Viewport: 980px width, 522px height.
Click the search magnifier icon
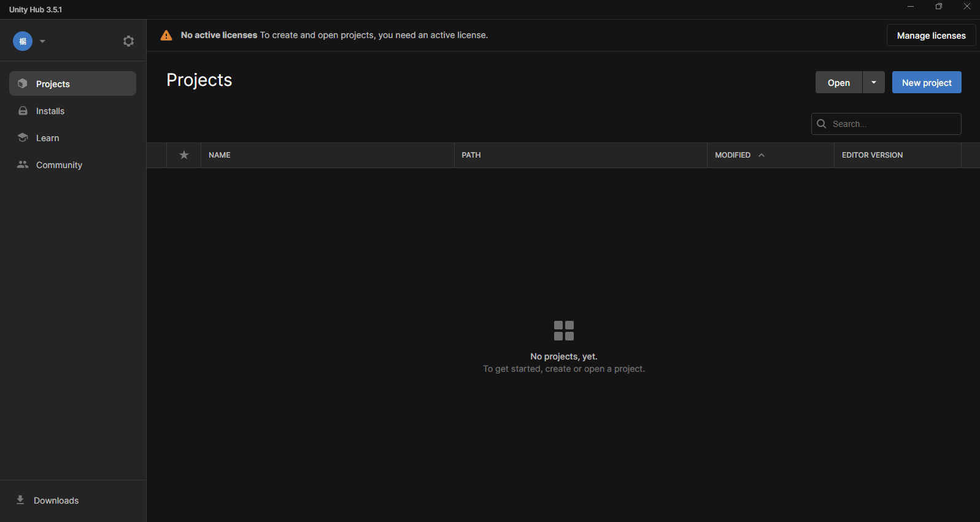tap(822, 124)
